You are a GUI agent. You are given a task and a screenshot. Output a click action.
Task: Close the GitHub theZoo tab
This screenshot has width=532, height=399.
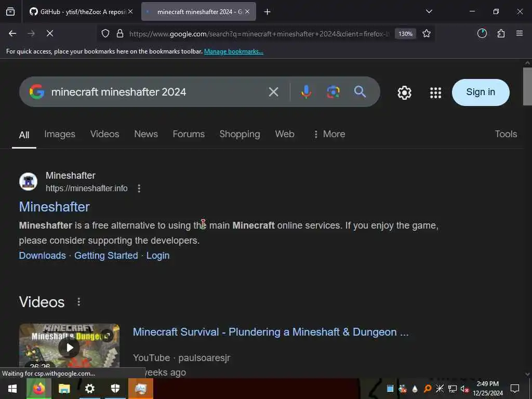[130, 12]
